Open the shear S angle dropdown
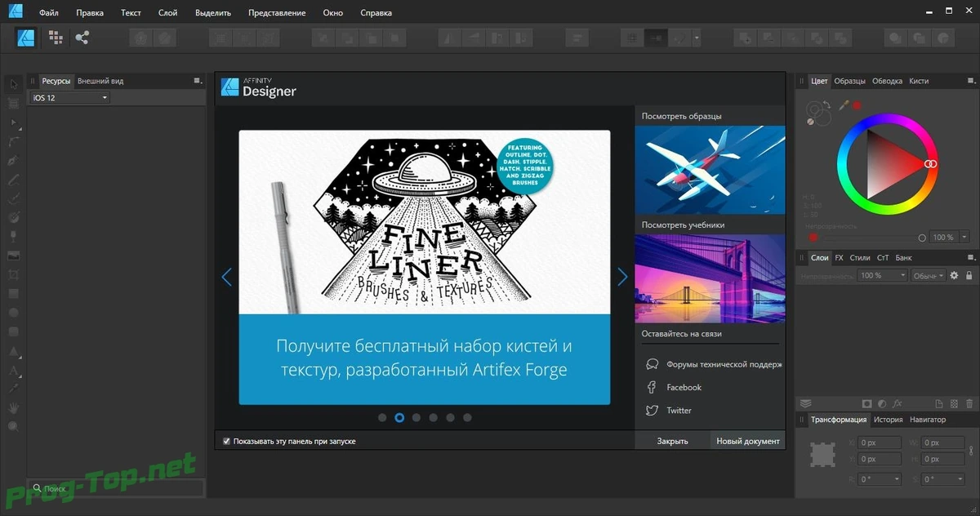980x516 pixels. click(x=942, y=479)
